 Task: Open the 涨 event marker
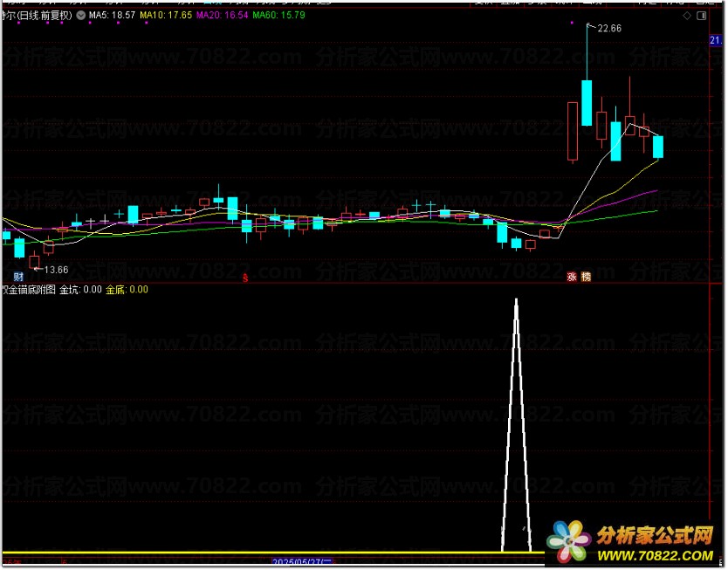coord(573,277)
